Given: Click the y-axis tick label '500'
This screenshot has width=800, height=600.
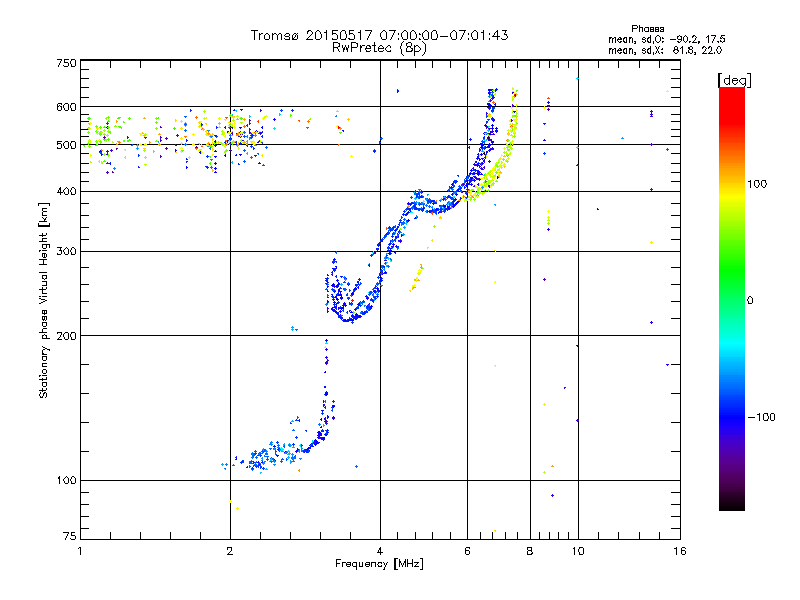Looking at the screenshot, I should [66, 145].
